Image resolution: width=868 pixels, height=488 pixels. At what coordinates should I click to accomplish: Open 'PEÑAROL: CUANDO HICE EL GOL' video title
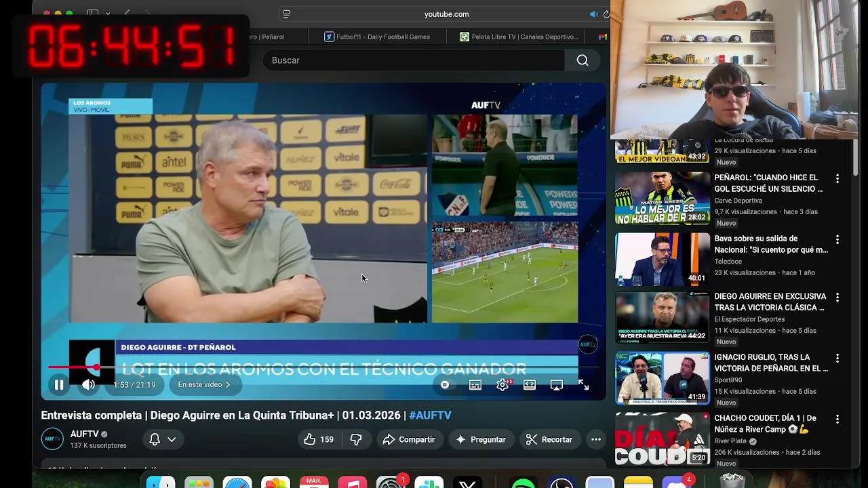click(768, 183)
